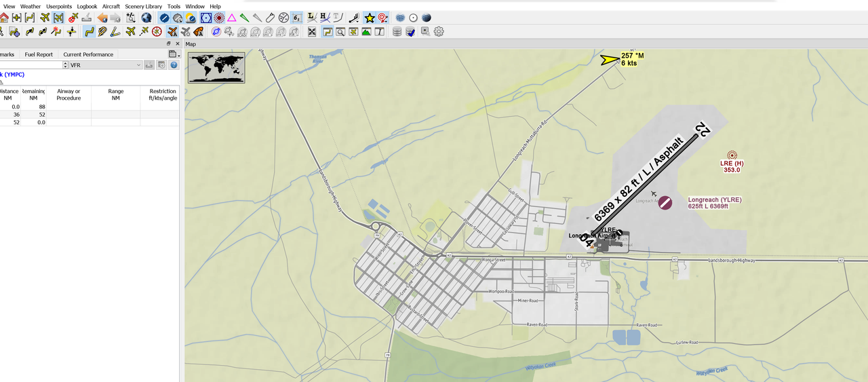This screenshot has height=382, width=868.
Task: Click the LRE (H) NDB symbol
Action: 732,155
